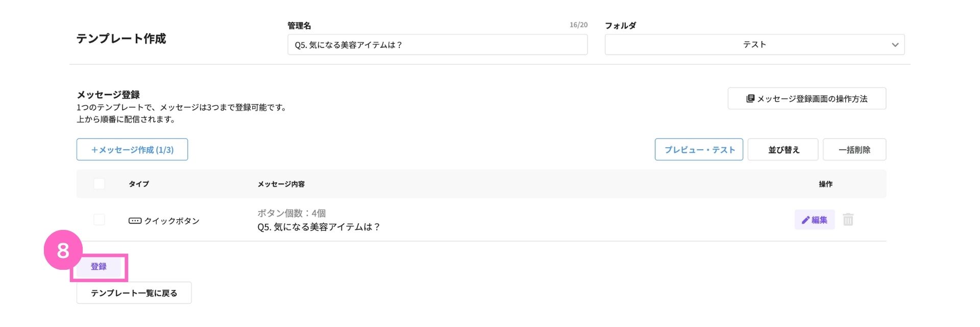Click the chevron arrow of the folder selector

(895, 45)
